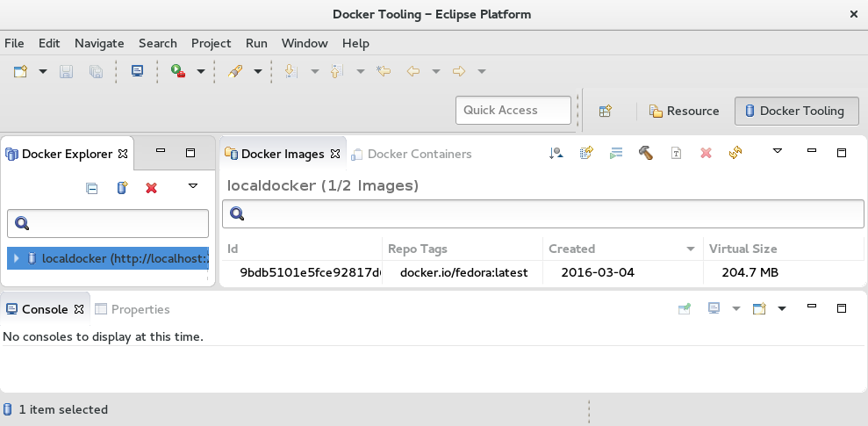
Task: Click the Open Console icon in Console view
Action: [757, 309]
